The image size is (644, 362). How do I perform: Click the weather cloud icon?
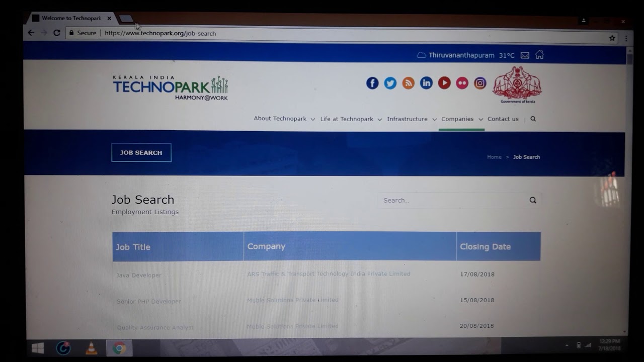pyautogui.click(x=422, y=55)
